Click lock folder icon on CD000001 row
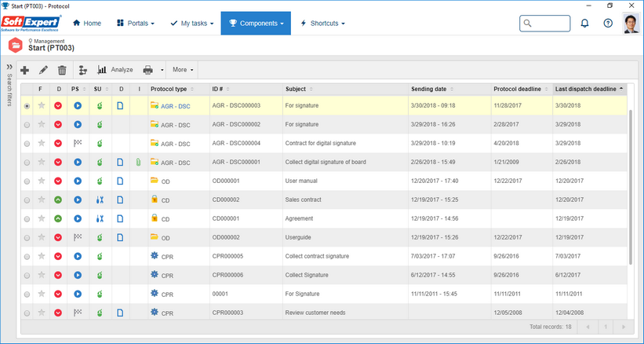644x344 pixels. 155,218
